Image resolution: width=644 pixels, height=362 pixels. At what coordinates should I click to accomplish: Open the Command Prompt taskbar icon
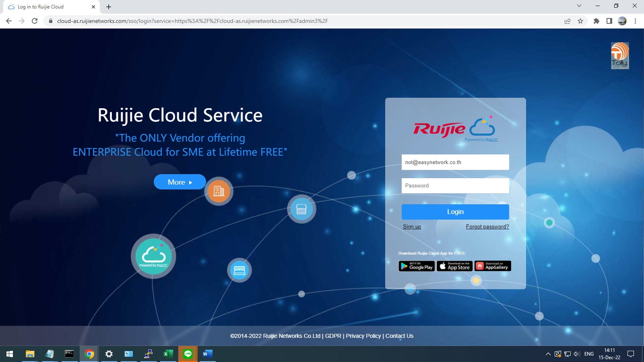[69, 354]
